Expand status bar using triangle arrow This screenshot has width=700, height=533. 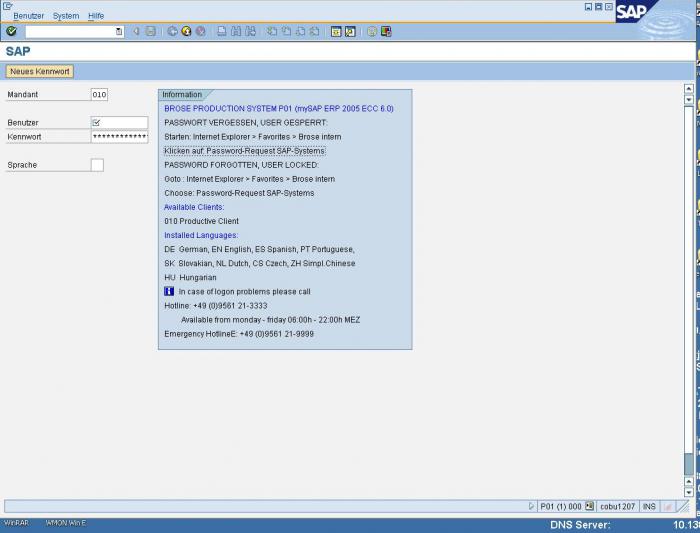(x=531, y=506)
